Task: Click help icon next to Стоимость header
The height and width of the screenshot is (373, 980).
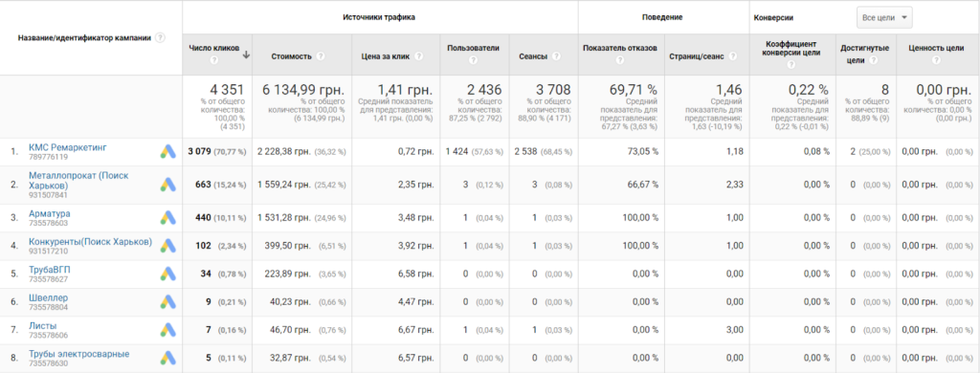Action: click(x=321, y=56)
